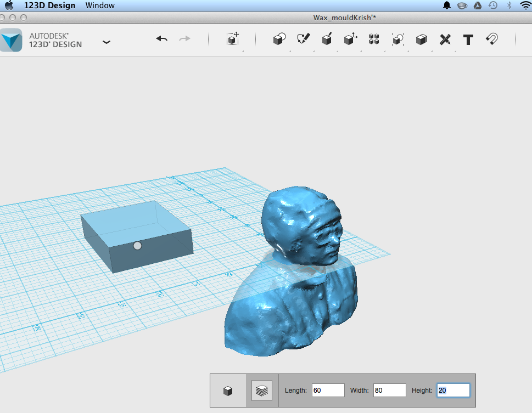Click the Undo arrow

[161, 38]
